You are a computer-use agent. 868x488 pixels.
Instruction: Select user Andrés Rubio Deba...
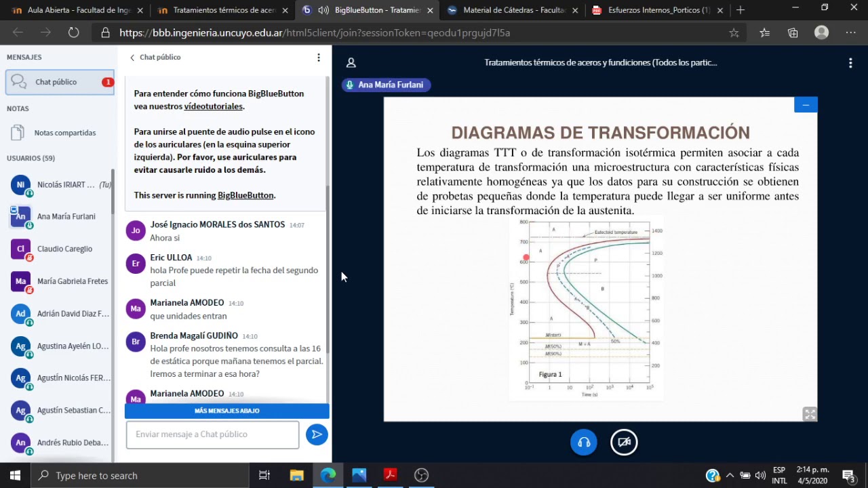[60, 443]
